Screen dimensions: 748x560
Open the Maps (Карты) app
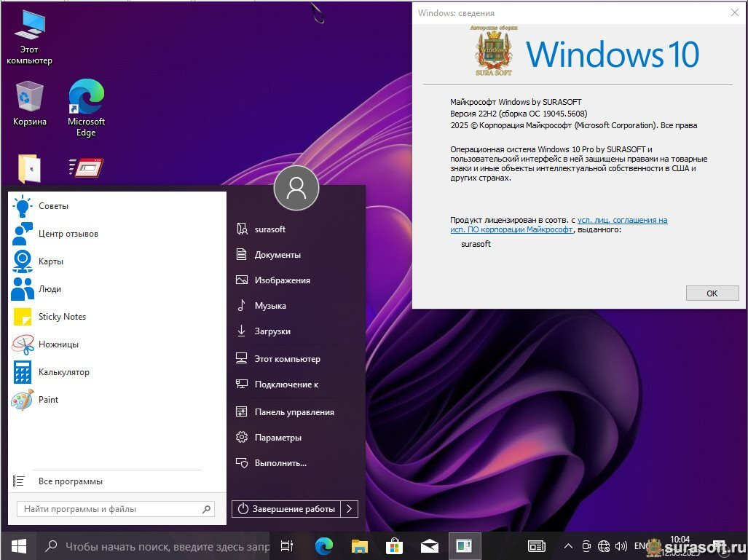click(50, 261)
